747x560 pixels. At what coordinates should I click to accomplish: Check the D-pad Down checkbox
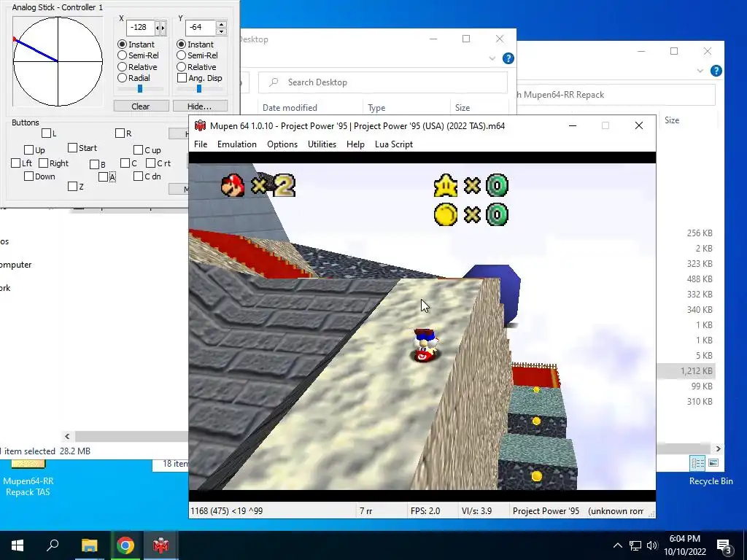tap(28, 176)
